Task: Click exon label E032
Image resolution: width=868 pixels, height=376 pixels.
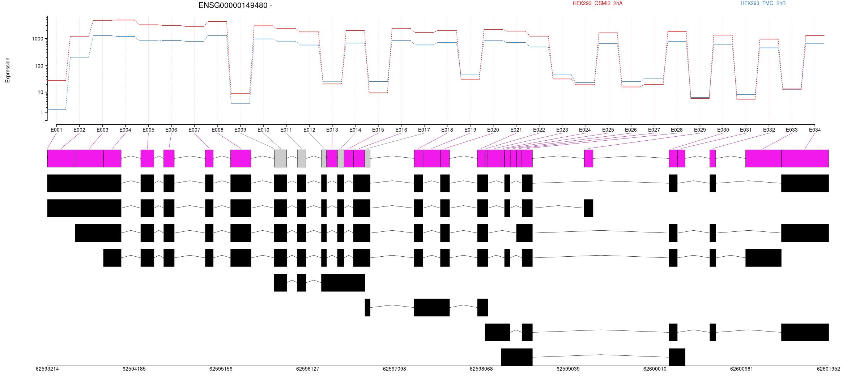Action: 769,130
